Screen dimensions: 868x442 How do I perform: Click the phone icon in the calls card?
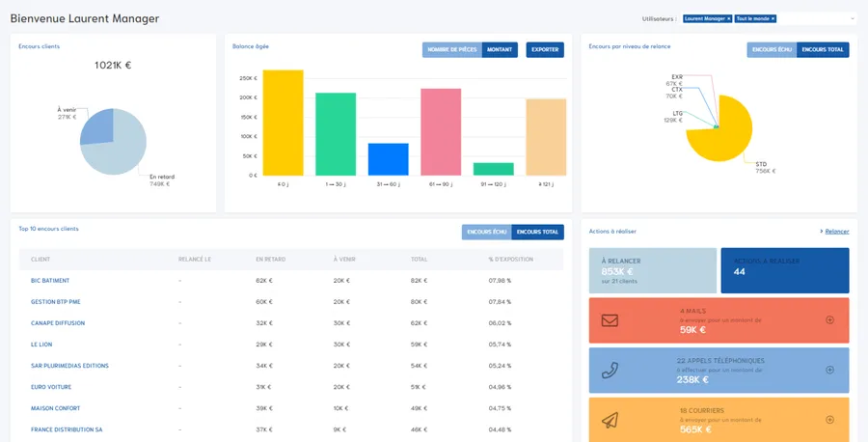click(x=610, y=370)
